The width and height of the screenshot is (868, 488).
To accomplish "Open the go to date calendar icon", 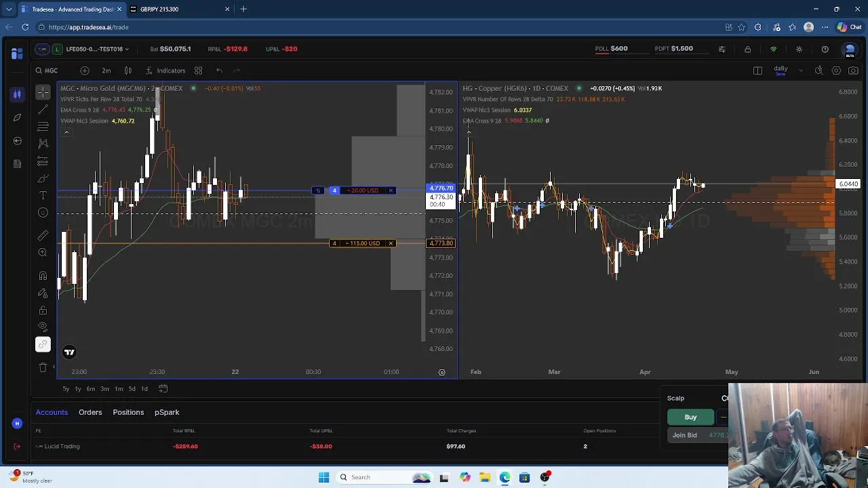I will click(x=163, y=388).
